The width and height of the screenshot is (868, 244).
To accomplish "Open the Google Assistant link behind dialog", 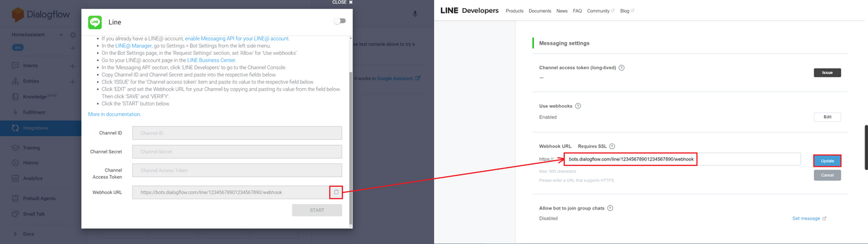I will coord(399,78).
